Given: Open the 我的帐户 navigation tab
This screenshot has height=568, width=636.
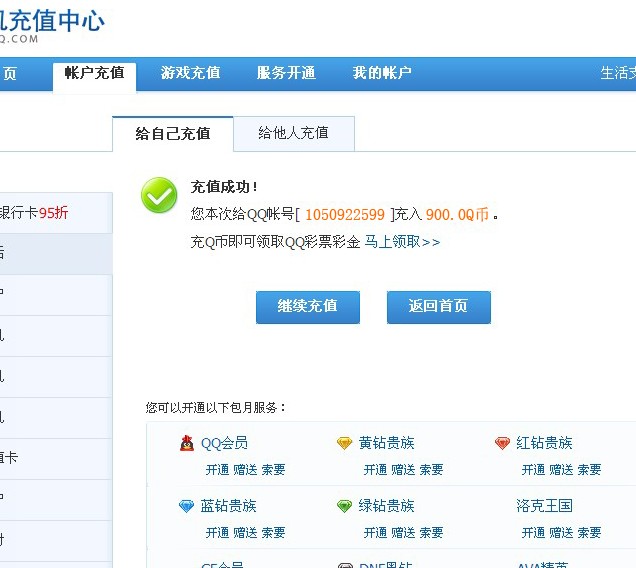Looking at the screenshot, I should tap(382, 73).
